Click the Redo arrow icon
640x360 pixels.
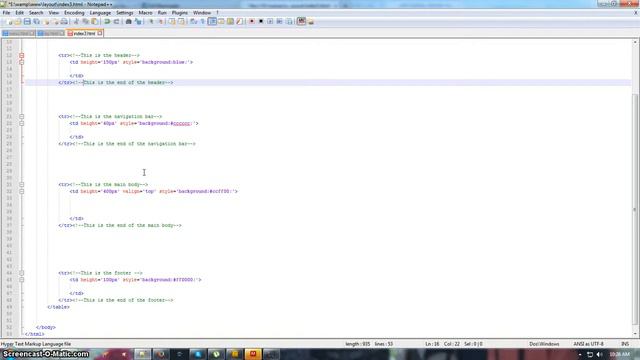116,22
